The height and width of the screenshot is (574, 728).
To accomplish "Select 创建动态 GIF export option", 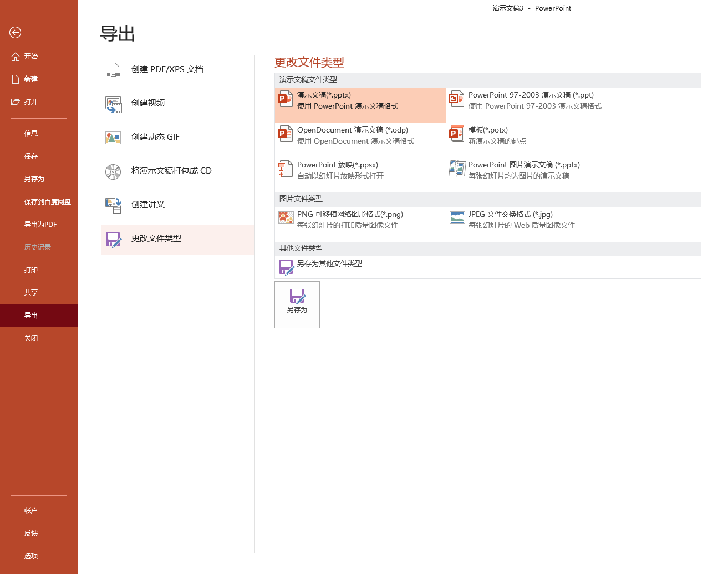I will pos(177,138).
